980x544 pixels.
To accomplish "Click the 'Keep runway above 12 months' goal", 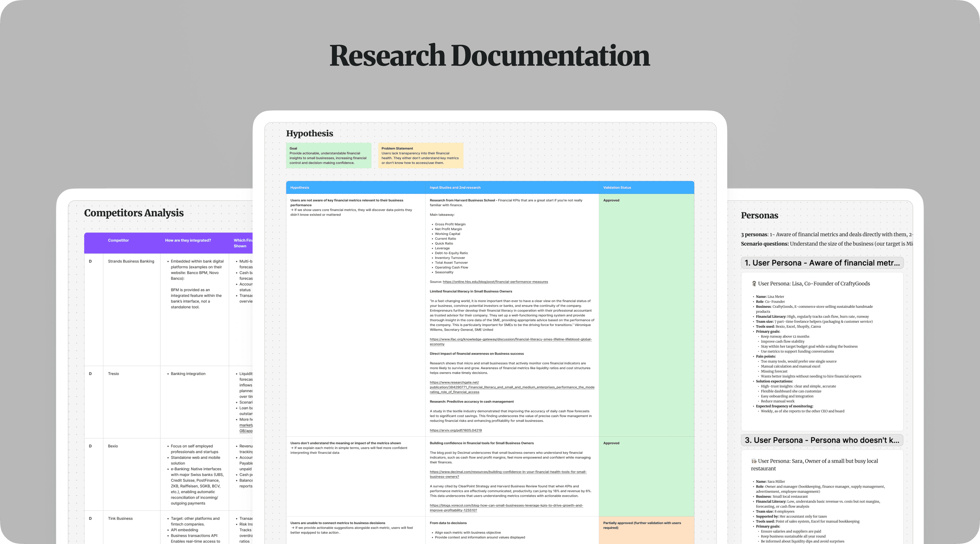I will [x=785, y=337].
